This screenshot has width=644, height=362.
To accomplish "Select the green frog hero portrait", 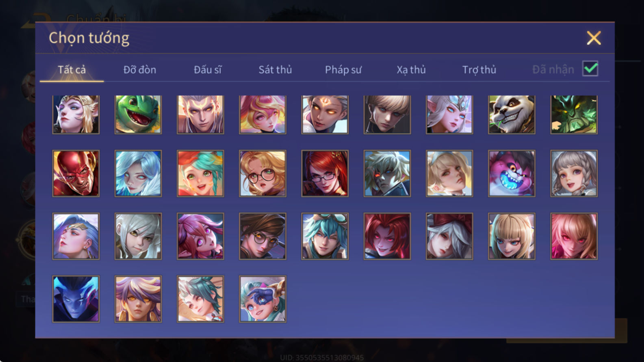I will click(x=138, y=114).
